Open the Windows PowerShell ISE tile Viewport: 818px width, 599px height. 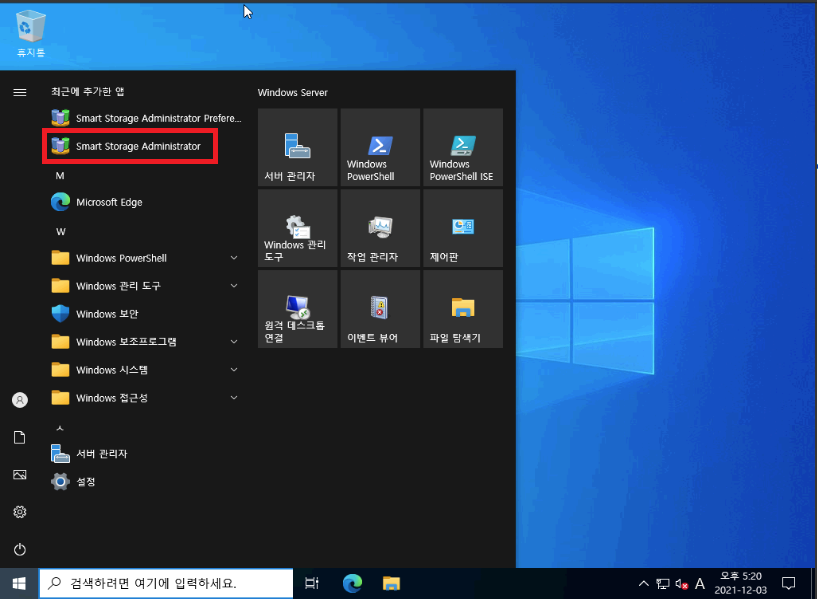[x=462, y=147]
